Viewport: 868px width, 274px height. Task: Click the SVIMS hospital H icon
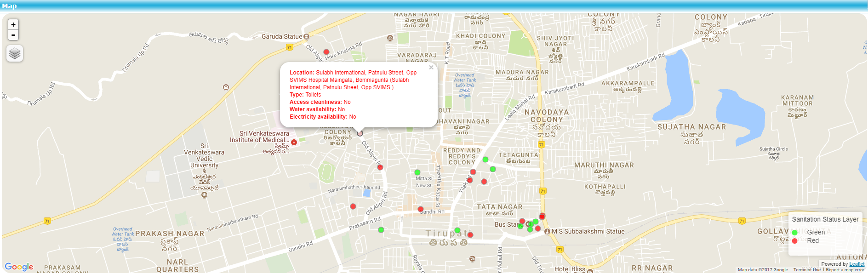click(294, 142)
